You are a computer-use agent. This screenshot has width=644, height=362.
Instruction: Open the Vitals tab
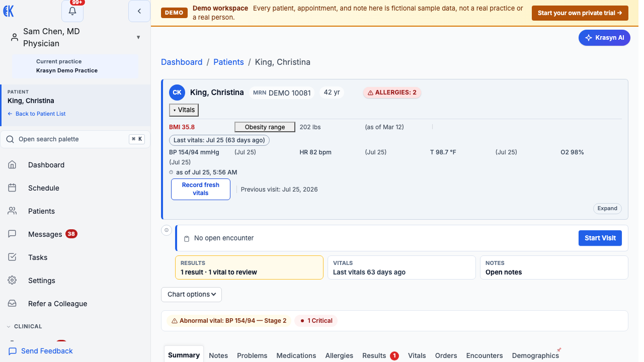(x=417, y=355)
